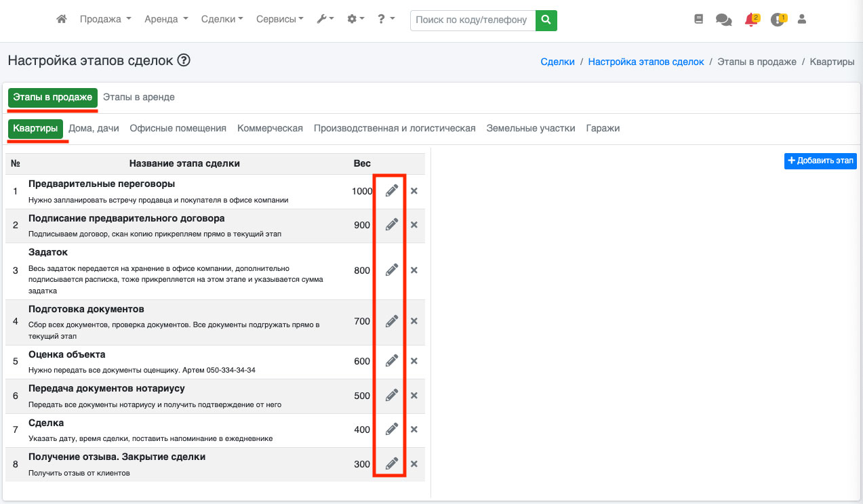The width and height of the screenshot is (863, 504).
Task: Edit stage Подготовка документов
Action: [x=392, y=321]
